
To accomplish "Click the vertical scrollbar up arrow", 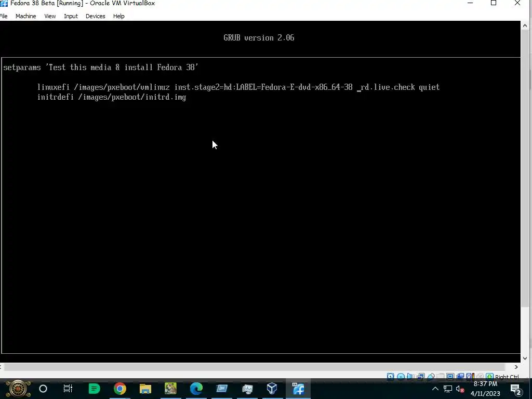I will pyautogui.click(x=525, y=25).
